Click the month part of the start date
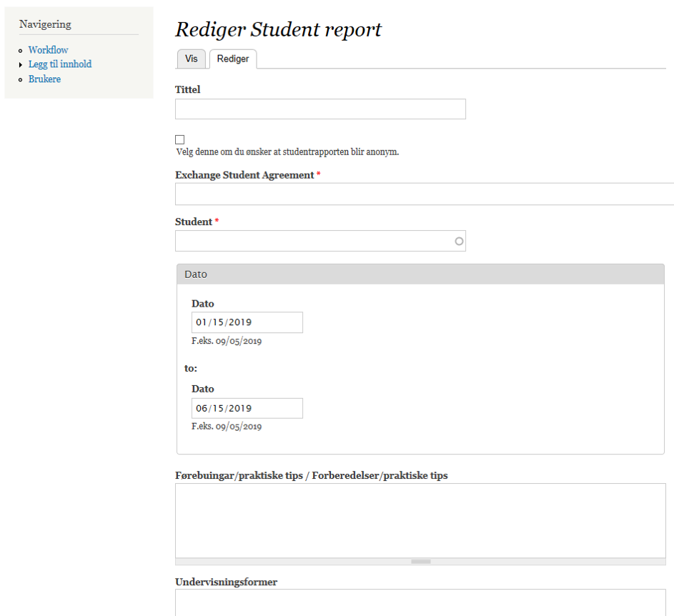Image resolution: width=674 pixels, height=616 pixels. point(201,322)
